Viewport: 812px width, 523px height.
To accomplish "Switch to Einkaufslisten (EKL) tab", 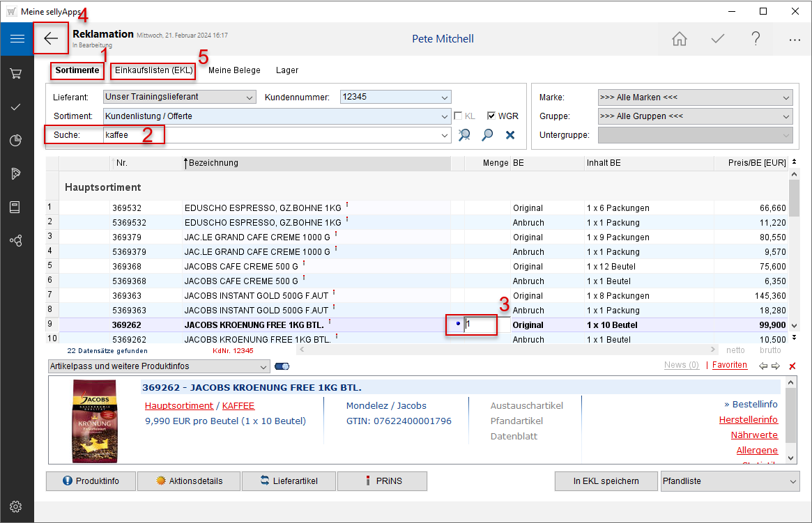I will click(x=154, y=70).
